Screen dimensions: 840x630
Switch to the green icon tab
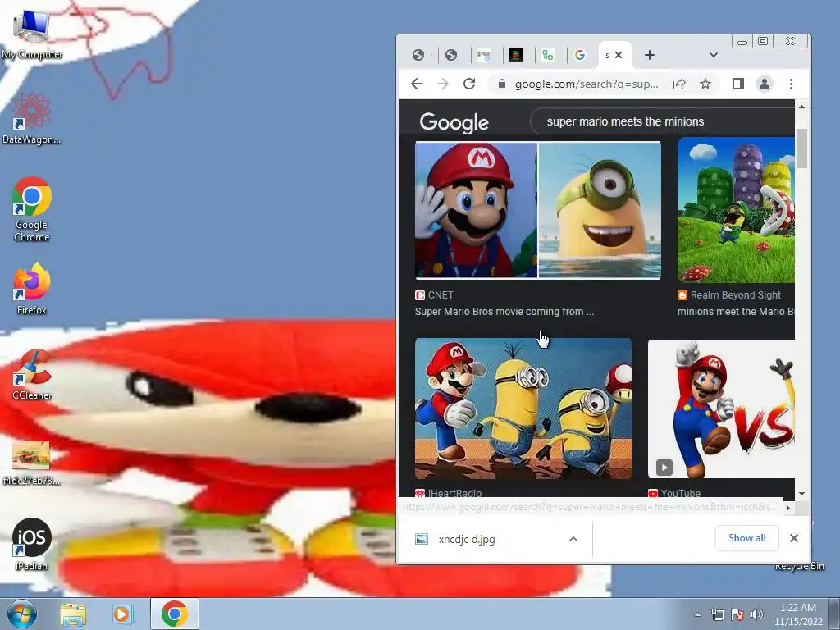point(547,55)
